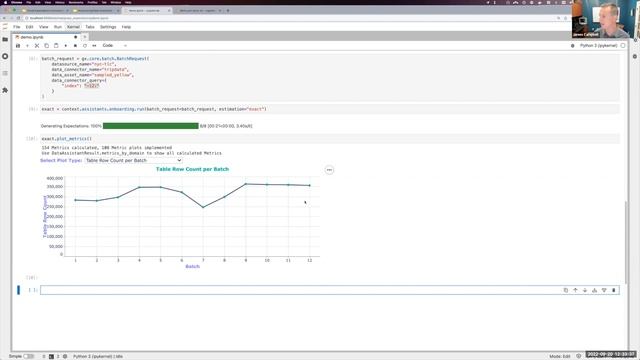This screenshot has height=360, width=640.
Task: Cut selected cell with scissors icon
Action: click(x=37, y=46)
